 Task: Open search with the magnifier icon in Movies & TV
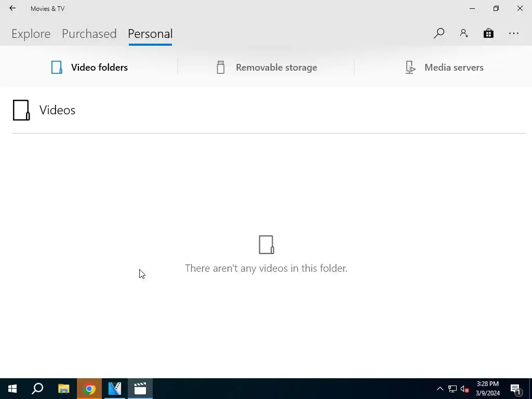pyautogui.click(x=438, y=33)
